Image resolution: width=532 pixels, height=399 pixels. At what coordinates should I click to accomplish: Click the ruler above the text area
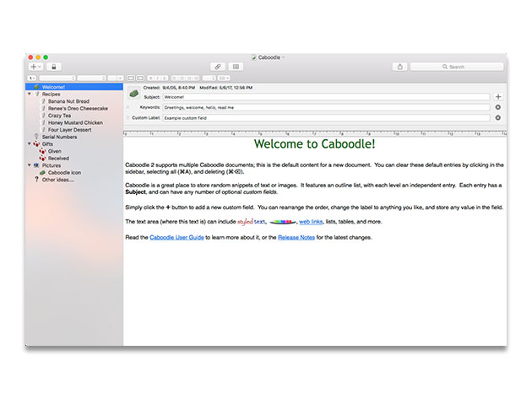click(315, 133)
